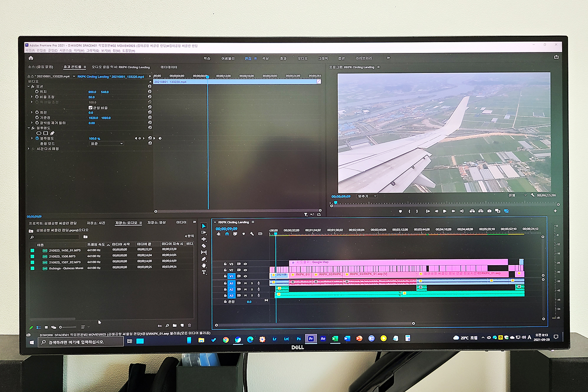Select the Hand tool
The height and width of the screenshot is (392, 588).
pyautogui.click(x=204, y=265)
